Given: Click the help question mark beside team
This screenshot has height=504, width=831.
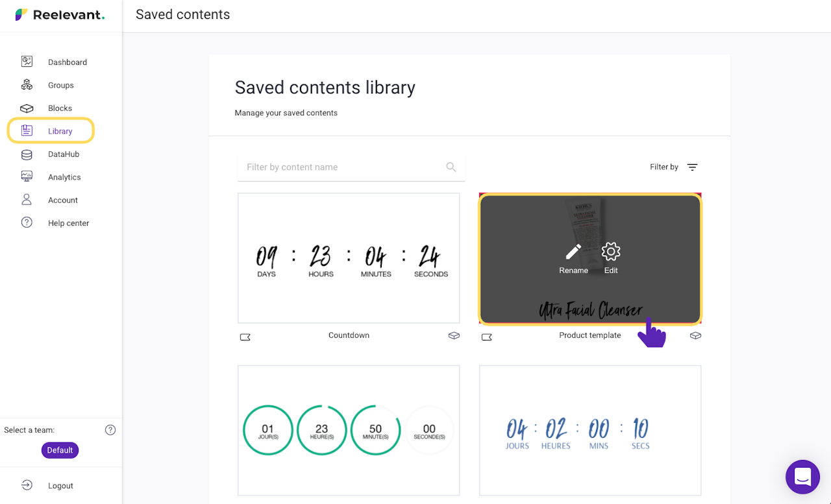Looking at the screenshot, I should tap(110, 430).
